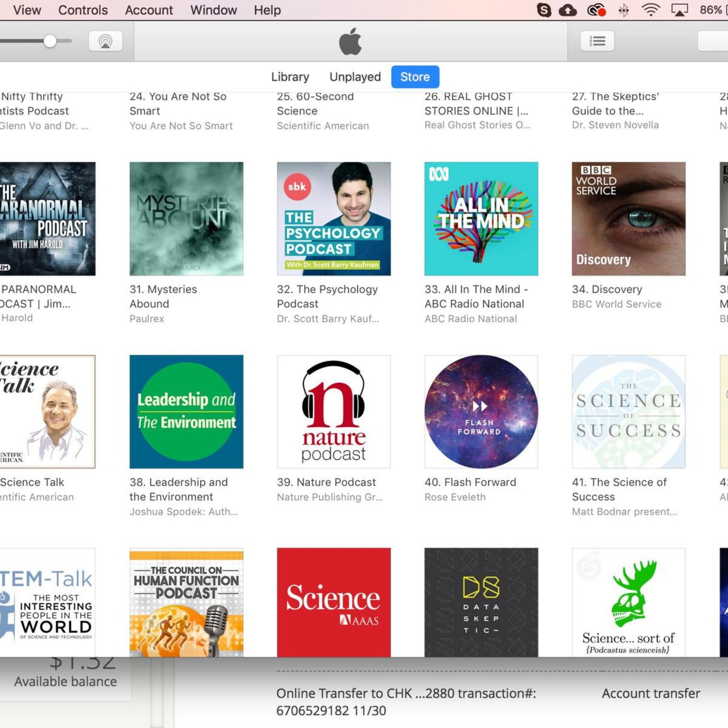Click Available balance label in background window

66,681
